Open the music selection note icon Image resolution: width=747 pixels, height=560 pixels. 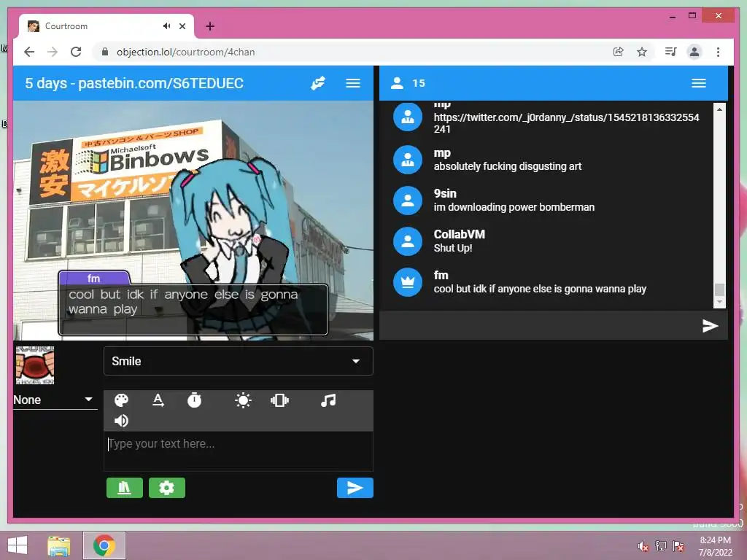coord(328,400)
